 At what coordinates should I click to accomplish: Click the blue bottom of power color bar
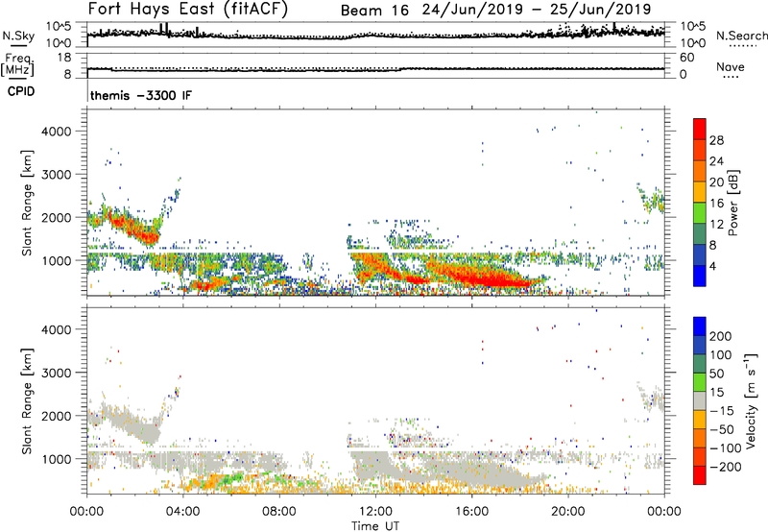click(700, 276)
